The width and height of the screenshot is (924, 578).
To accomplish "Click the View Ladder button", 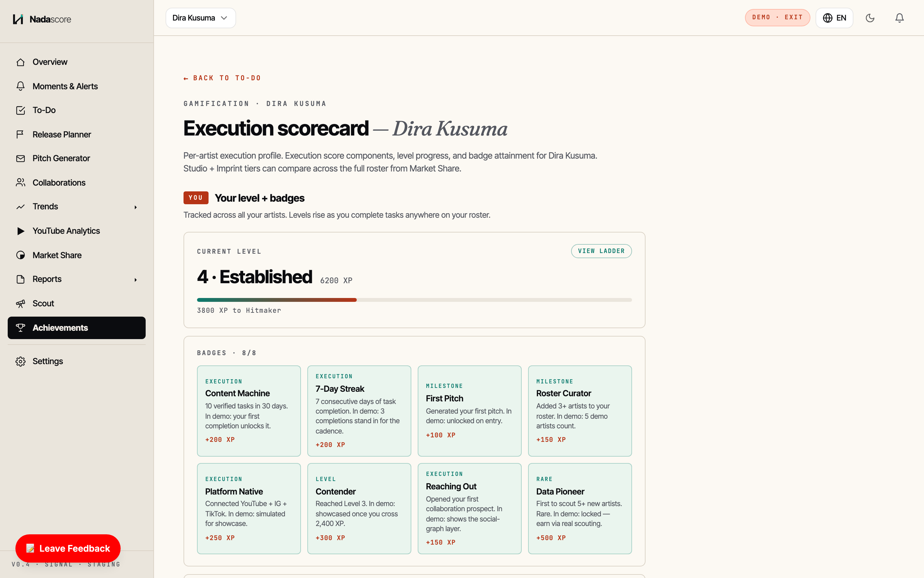I will [601, 251].
